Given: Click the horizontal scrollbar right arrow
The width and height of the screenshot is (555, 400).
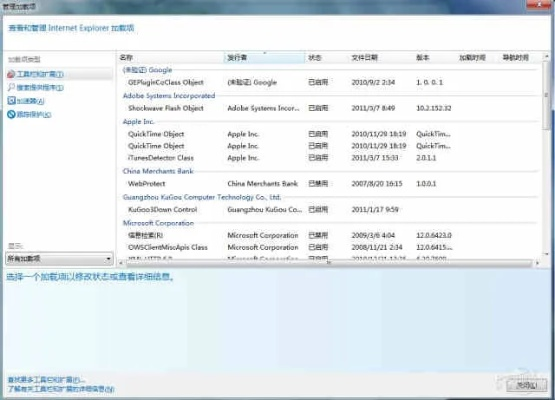Looking at the screenshot, I should tap(537, 263).
